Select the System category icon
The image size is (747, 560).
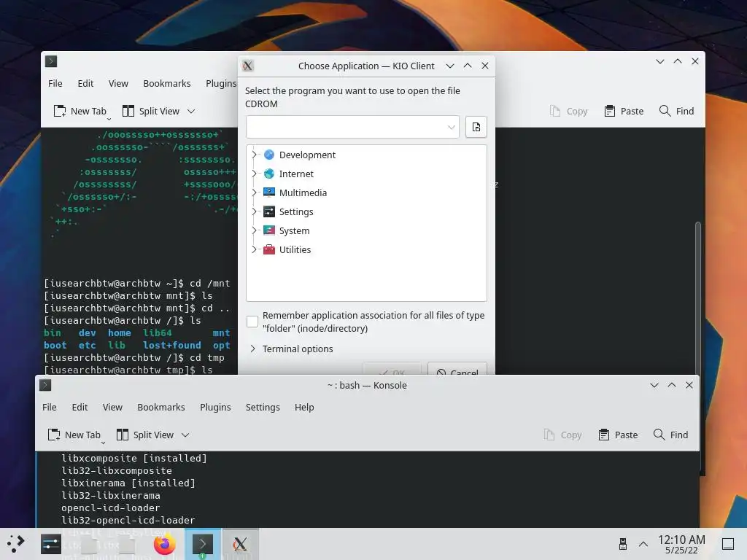tap(269, 230)
